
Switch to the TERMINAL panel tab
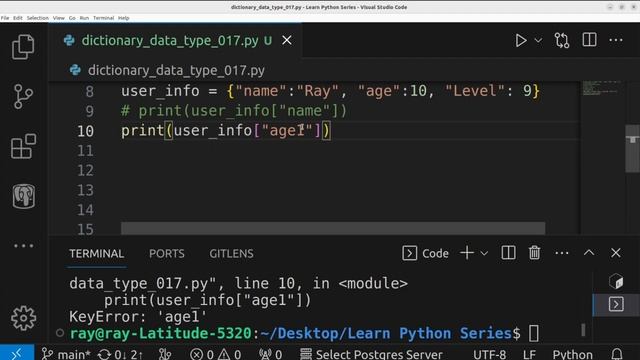pos(97,253)
